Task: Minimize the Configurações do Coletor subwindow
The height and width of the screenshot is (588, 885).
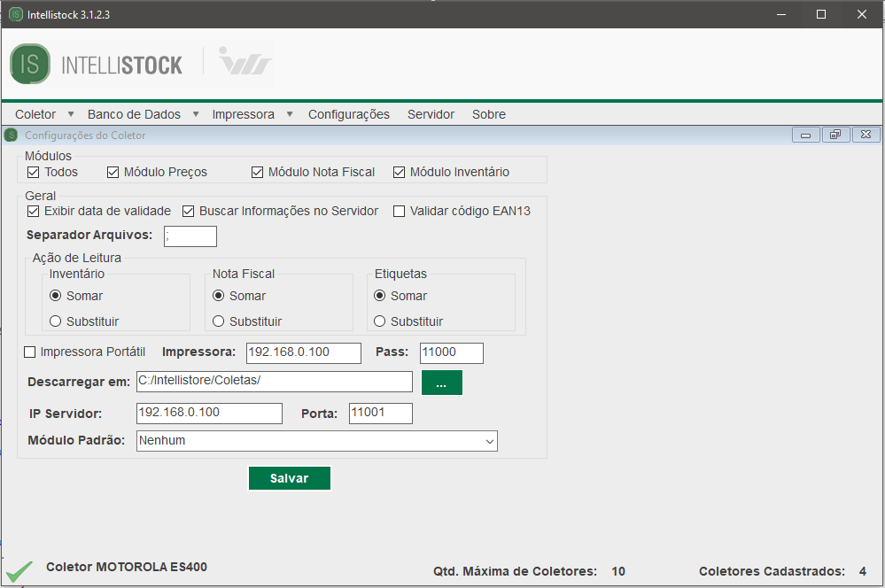Action: 806,135
